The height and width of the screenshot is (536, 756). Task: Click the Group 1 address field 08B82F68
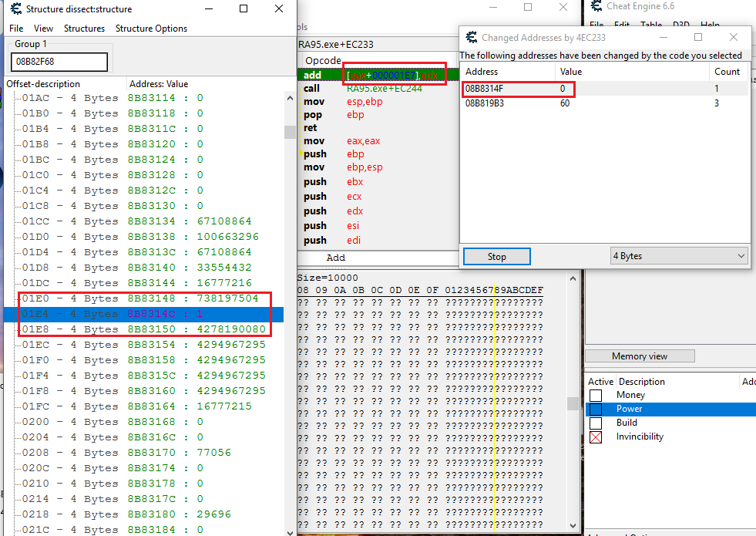click(59, 62)
